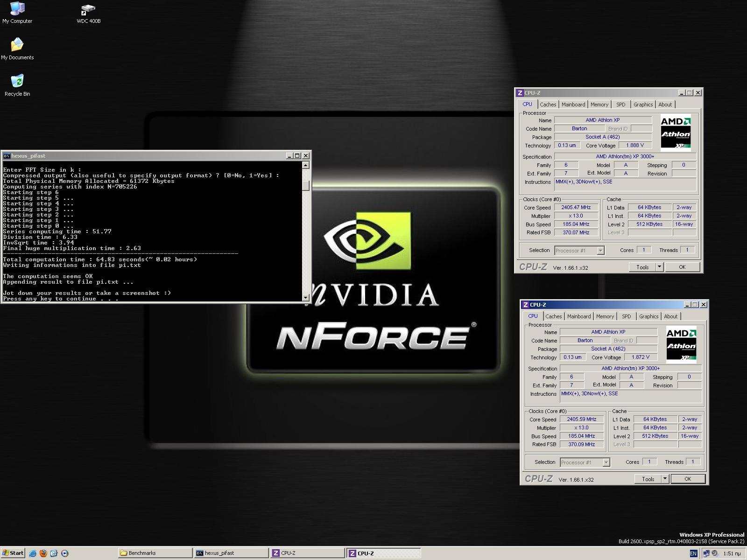Expand Tools dropdown arrow in upper CPU-Z
Image resolution: width=747 pixels, height=560 pixels.
pyautogui.click(x=660, y=267)
